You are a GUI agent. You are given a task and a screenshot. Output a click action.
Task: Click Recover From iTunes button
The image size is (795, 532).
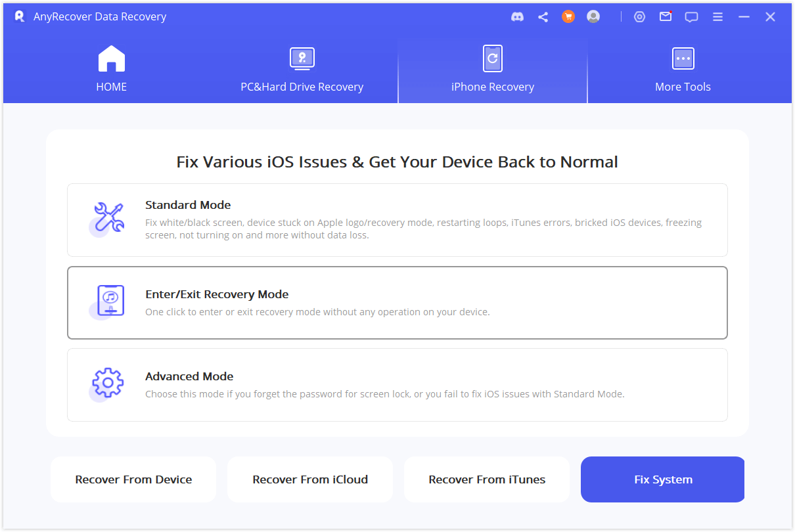tap(487, 479)
